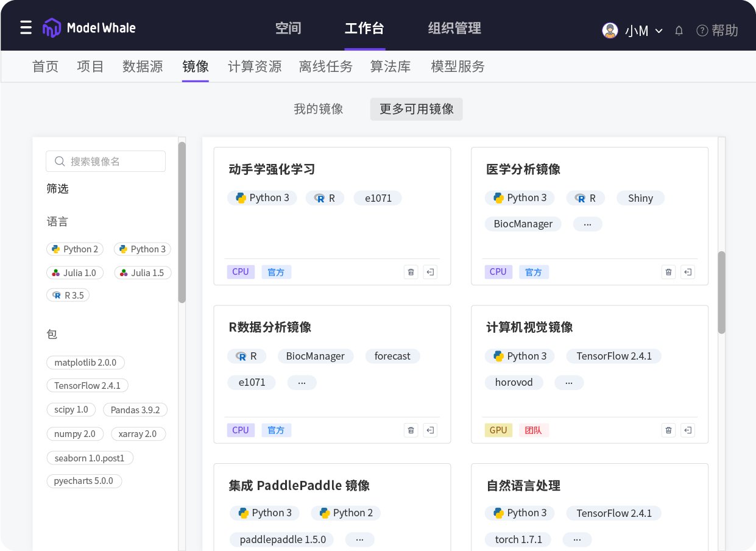This screenshot has width=756, height=551.
Task: Expand more tags in 医学分析镜像 card
Action: 588,224
